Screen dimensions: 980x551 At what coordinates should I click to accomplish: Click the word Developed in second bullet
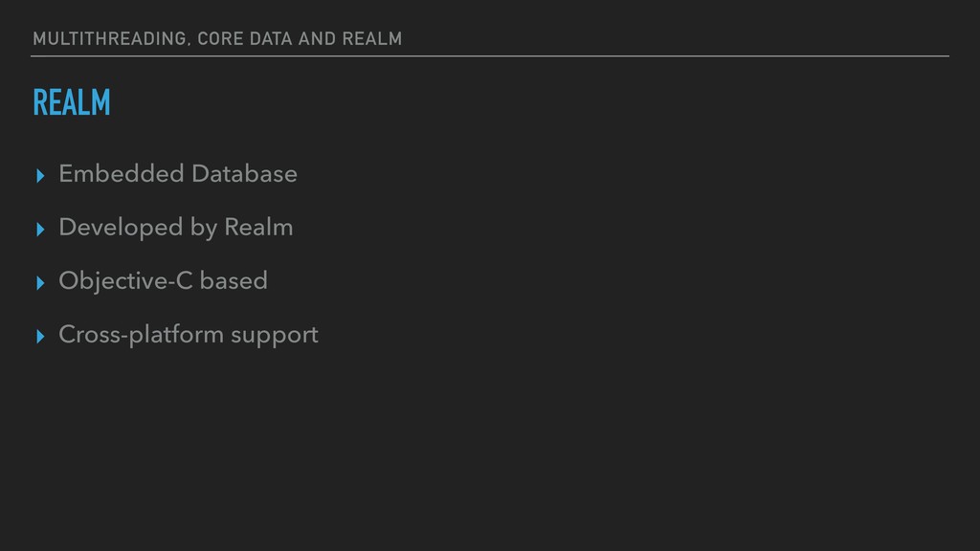[122, 228]
